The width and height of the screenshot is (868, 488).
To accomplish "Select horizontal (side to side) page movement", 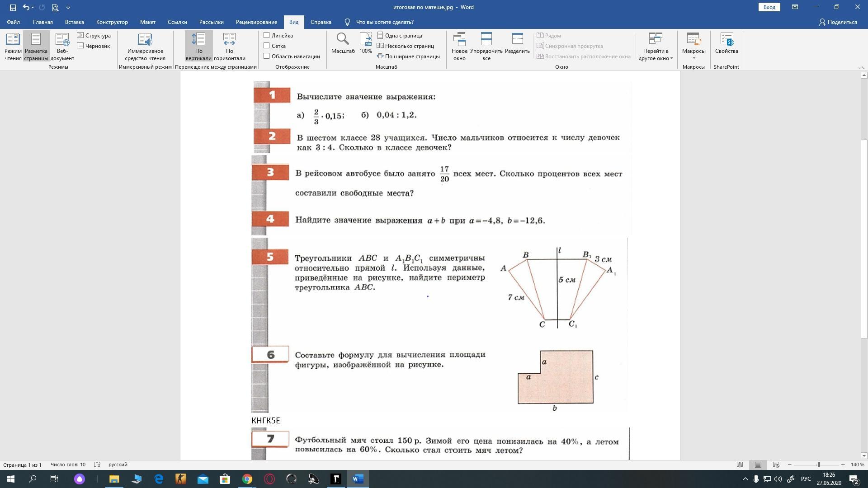I will 230,47.
